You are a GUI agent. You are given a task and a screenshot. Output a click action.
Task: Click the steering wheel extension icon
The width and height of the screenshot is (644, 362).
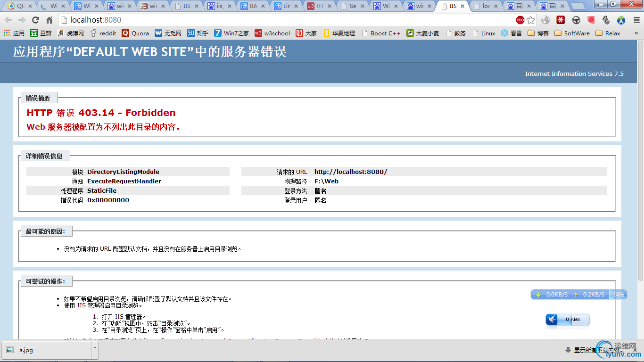(x=576, y=21)
